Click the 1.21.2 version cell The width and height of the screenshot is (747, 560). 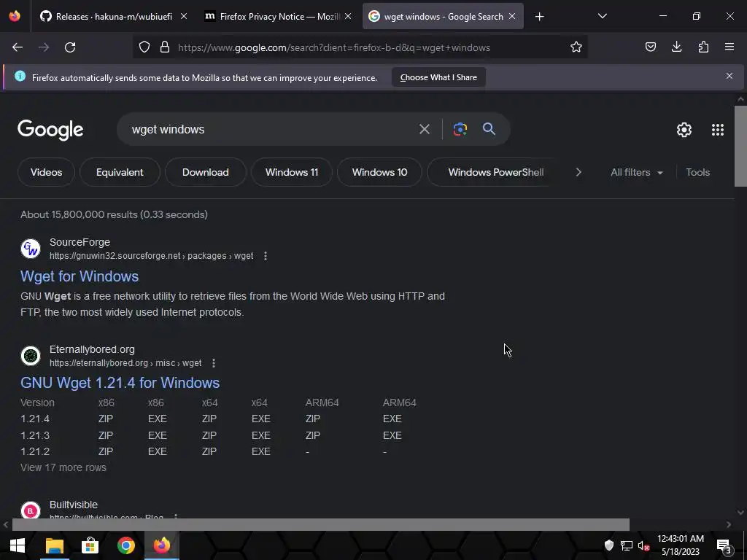[x=35, y=451]
